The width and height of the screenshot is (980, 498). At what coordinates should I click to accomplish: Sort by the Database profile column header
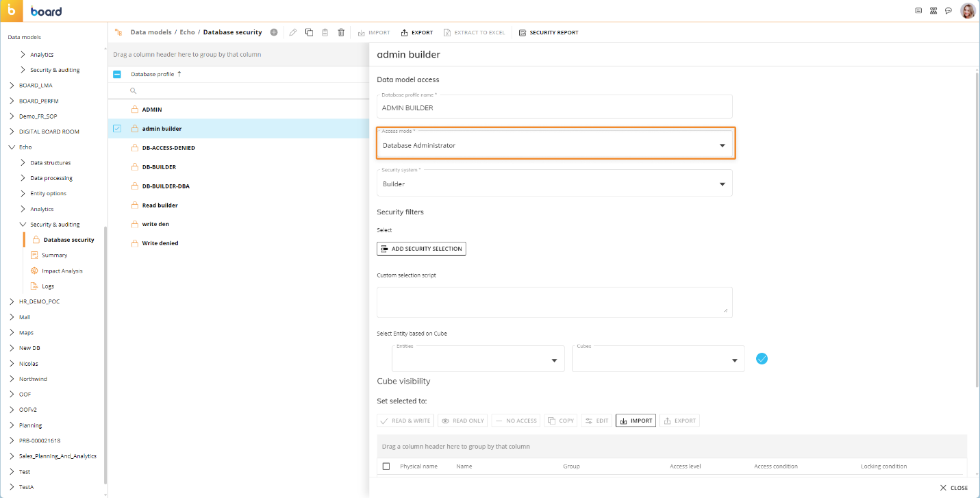(152, 74)
